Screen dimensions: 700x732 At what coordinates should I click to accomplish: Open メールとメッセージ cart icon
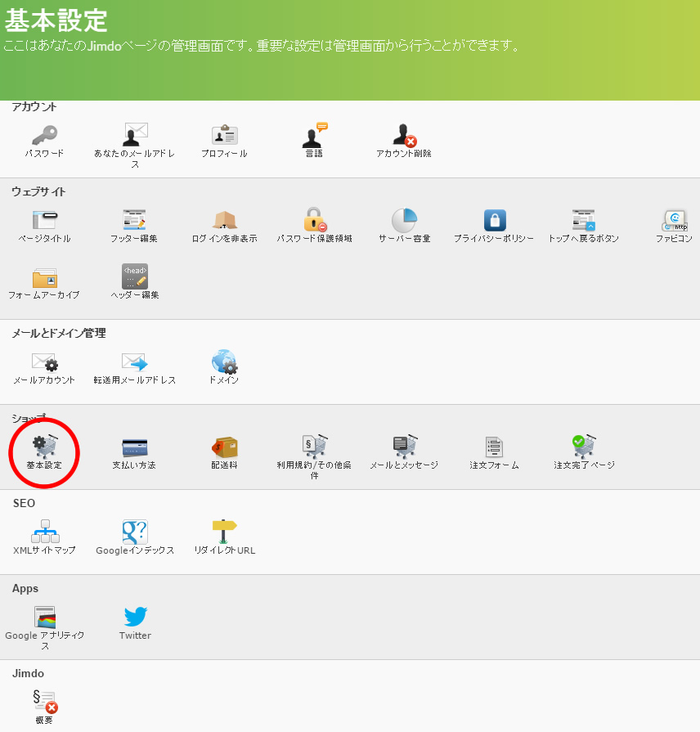pyautogui.click(x=405, y=447)
